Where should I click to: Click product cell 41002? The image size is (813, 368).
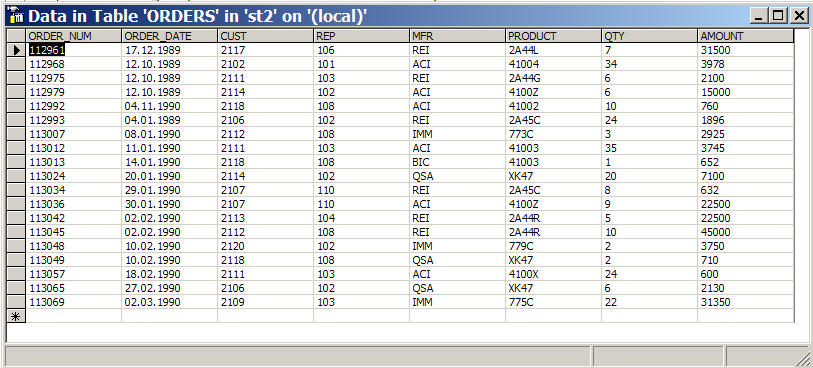click(x=553, y=106)
